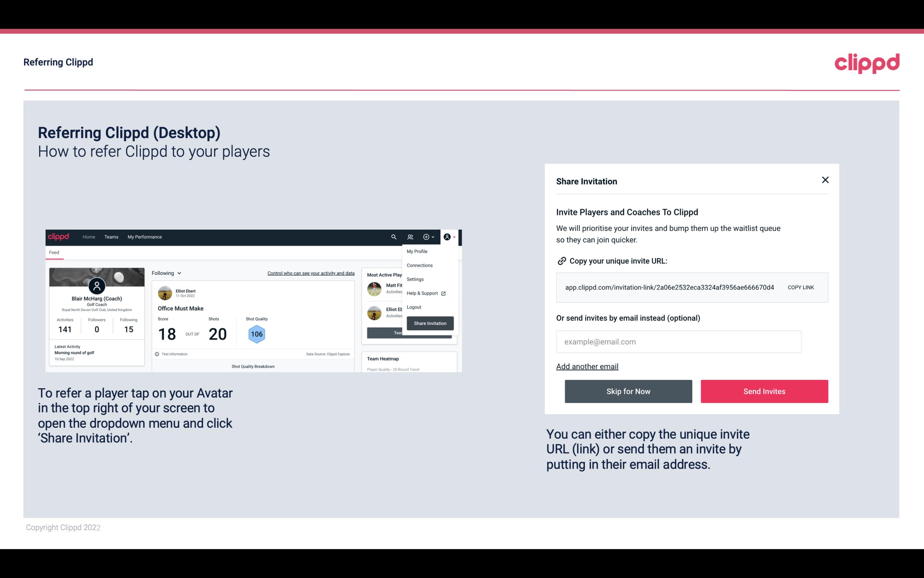The width and height of the screenshot is (924, 578).
Task: Click the Help and Support icon with external link
Action: 442,293
